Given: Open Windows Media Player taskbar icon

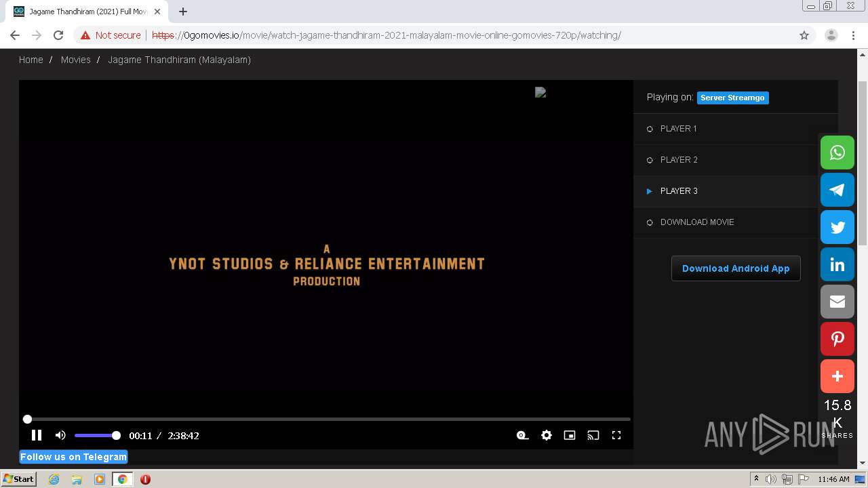Looking at the screenshot, I should point(100,479).
